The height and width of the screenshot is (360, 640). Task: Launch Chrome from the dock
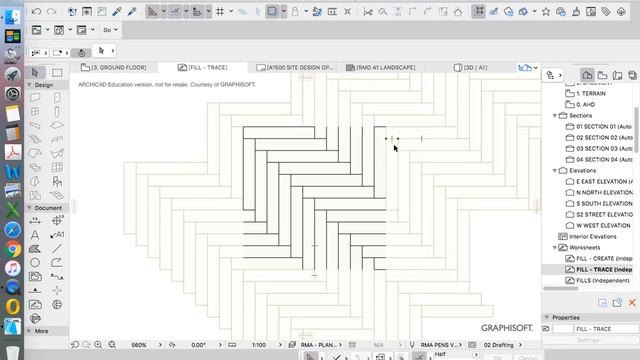coord(13,249)
